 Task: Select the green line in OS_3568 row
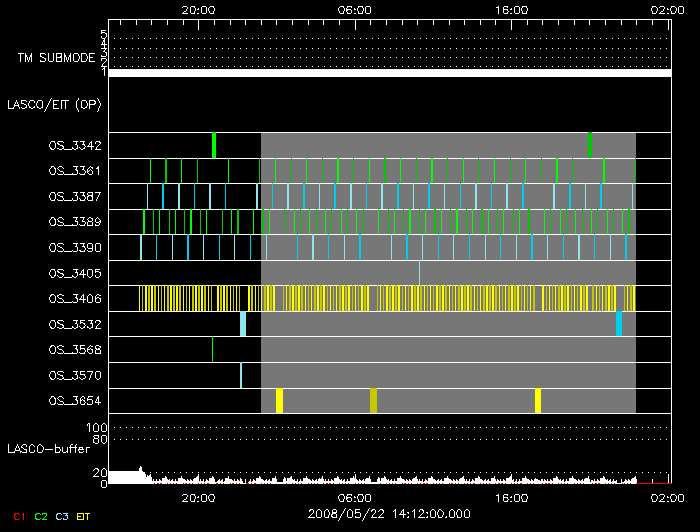pyautogui.click(x=212, y=349)
